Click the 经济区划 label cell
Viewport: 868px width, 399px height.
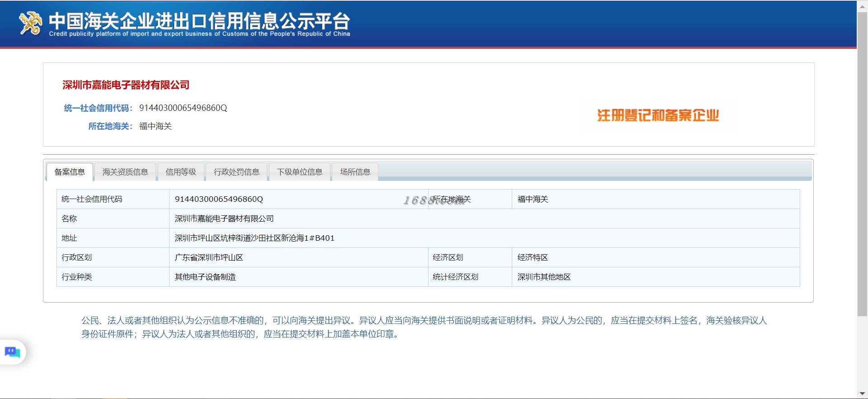coord(470,257)
